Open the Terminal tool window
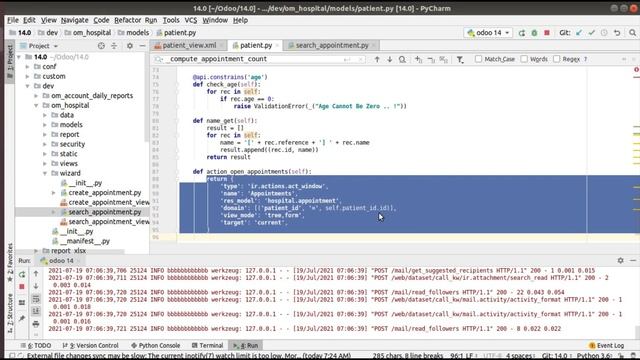This screenshot has height=360, width=640. pyautogui.click(x=207, y=345)
